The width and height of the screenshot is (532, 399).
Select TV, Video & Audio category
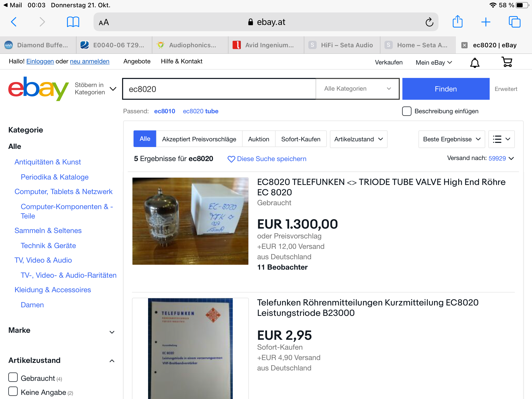tap(43, 260)
